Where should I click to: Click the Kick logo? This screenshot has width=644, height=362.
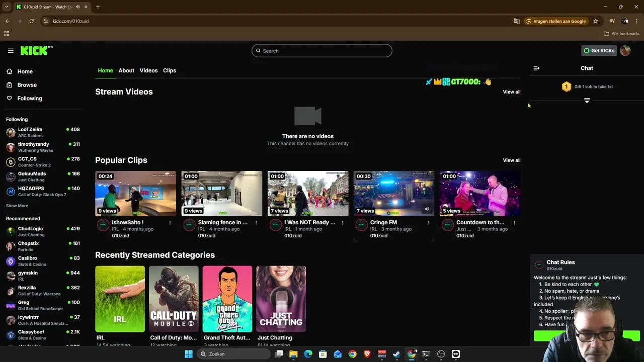[x=37, y=50]
